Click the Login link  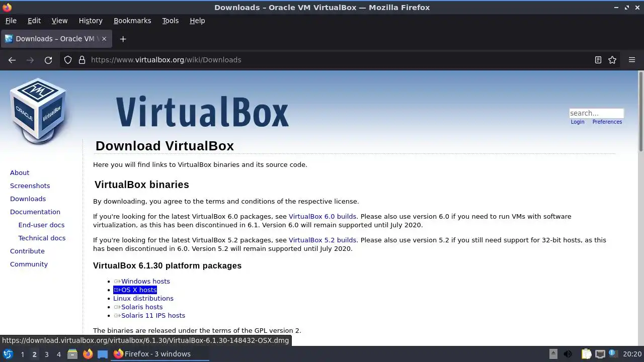coord(578,122)
